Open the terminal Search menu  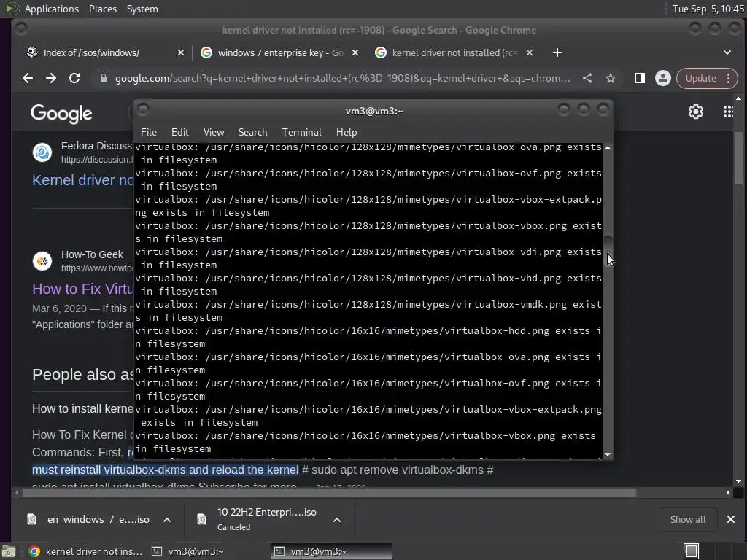pos(252,133)
